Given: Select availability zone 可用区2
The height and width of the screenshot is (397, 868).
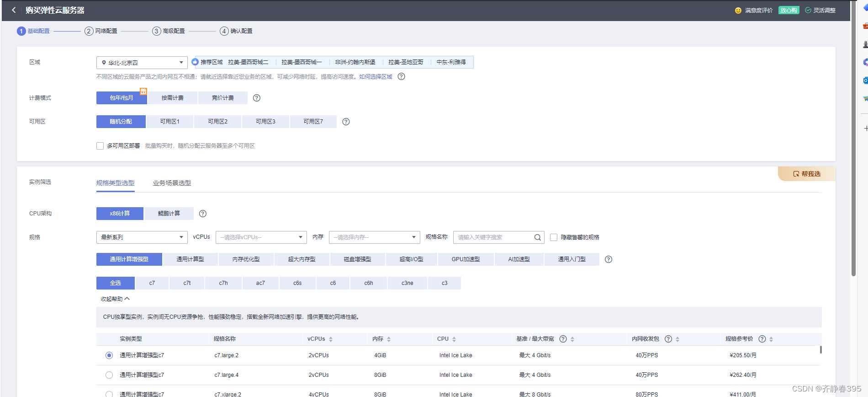Looking at the screenshot, I should [218, 122].
